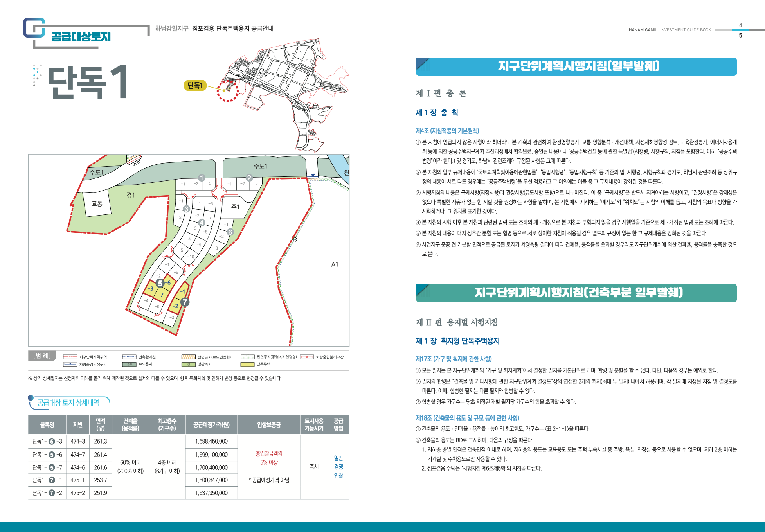Click the 단독1-5-6 row label
The height and width of the screenshot is (532, 765).
tap(47, 455)
